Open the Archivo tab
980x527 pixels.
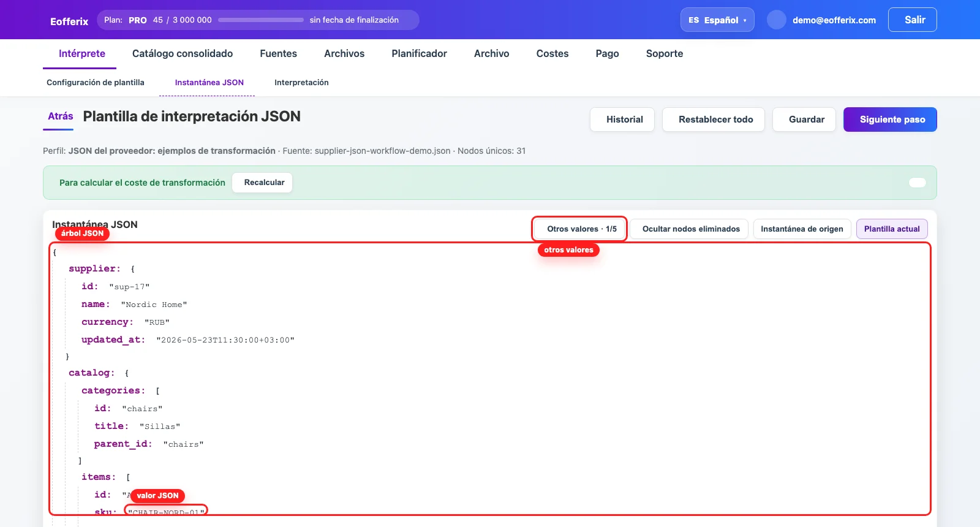coord(491,53)
